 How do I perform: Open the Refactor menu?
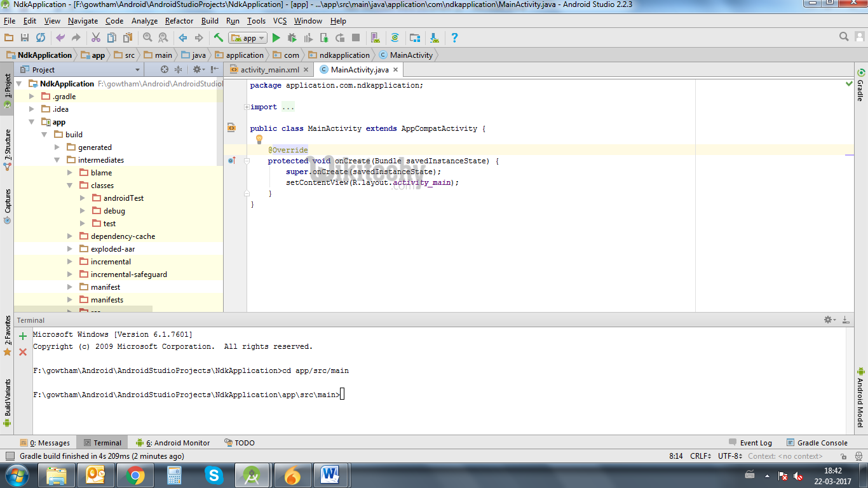[x=179, y=21]
